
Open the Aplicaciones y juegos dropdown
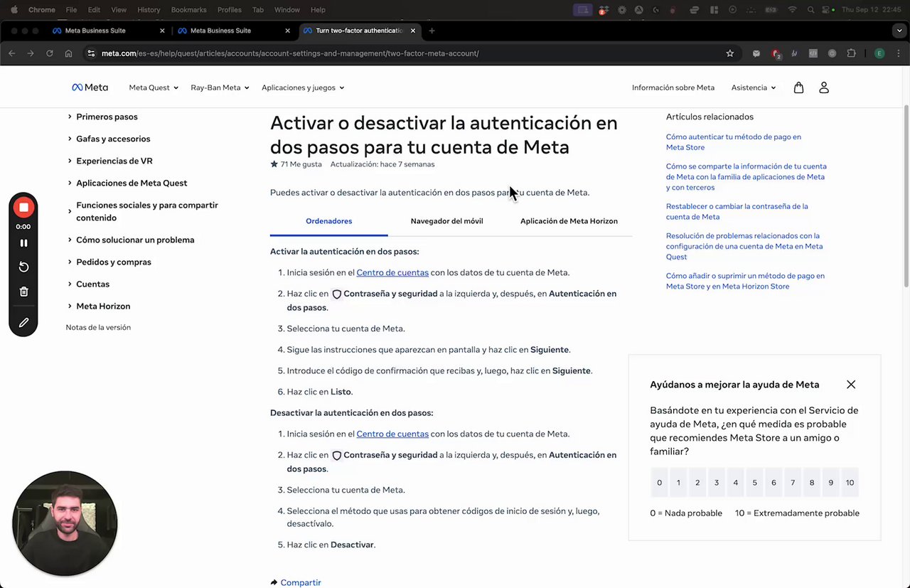point(303,87)
